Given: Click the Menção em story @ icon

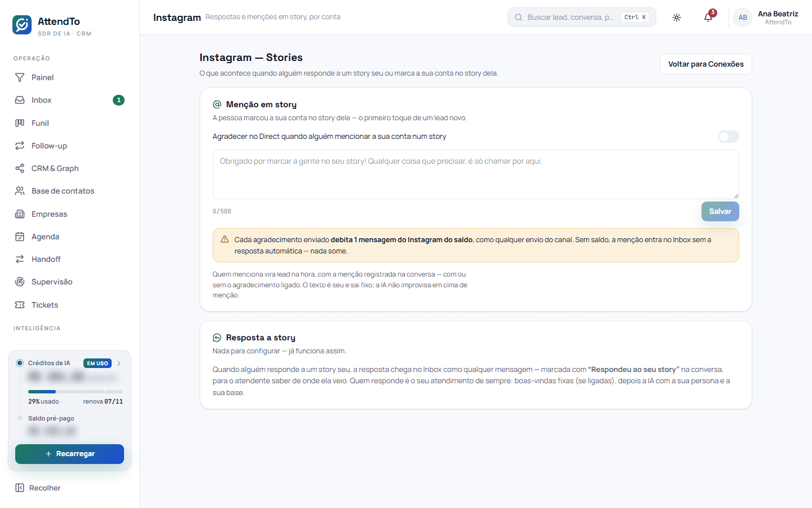Looking at the screenshot, I should 217,104.
